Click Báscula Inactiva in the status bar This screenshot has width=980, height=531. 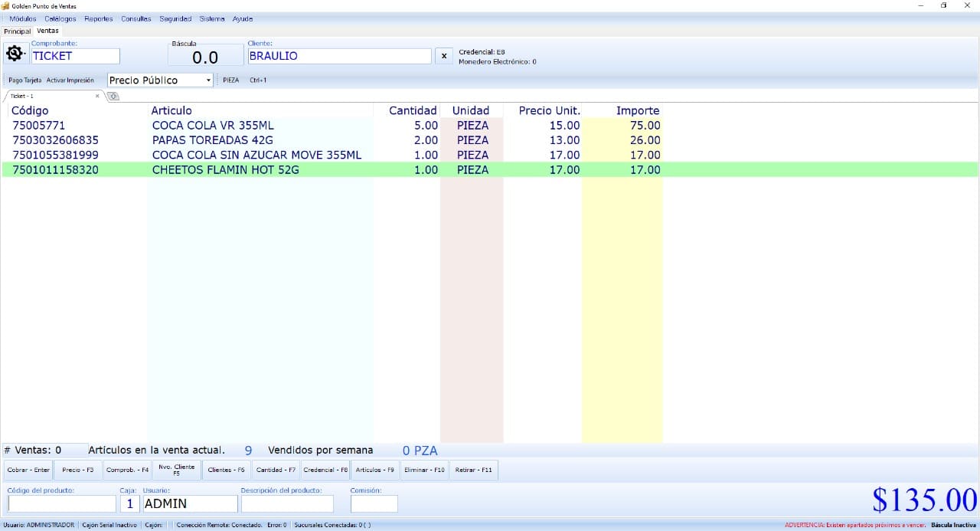(953, 525)
